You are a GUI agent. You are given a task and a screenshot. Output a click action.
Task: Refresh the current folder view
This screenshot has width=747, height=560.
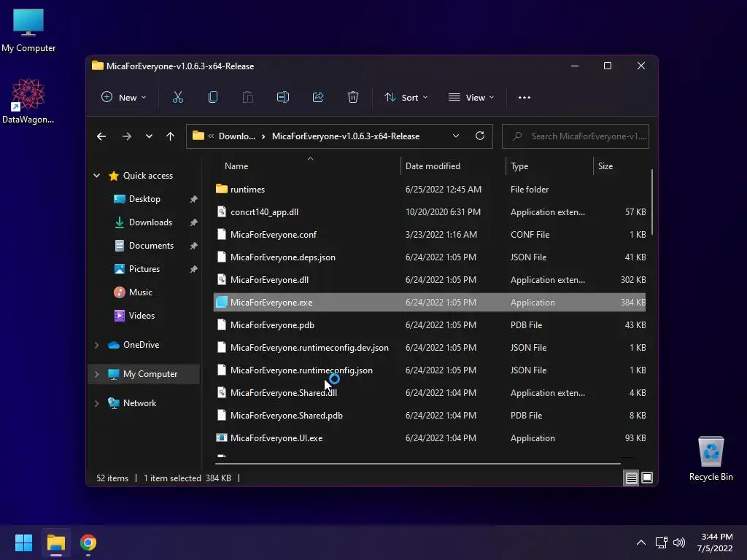coord(480,136)
